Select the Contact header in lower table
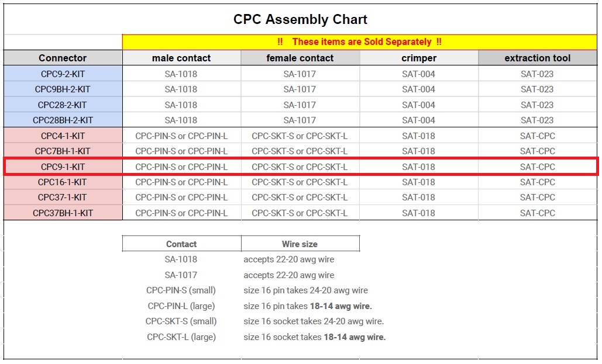602x364 pixels. (x=181, y=244)
